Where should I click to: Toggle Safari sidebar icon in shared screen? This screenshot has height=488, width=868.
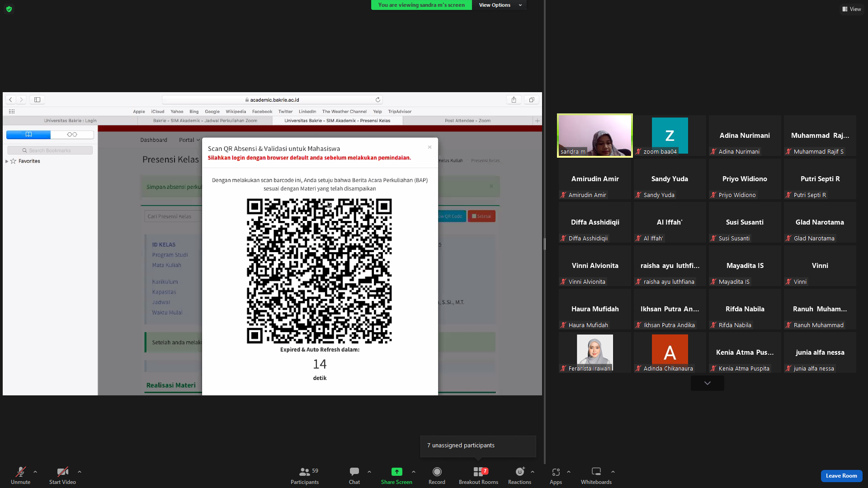pos(38,100)
